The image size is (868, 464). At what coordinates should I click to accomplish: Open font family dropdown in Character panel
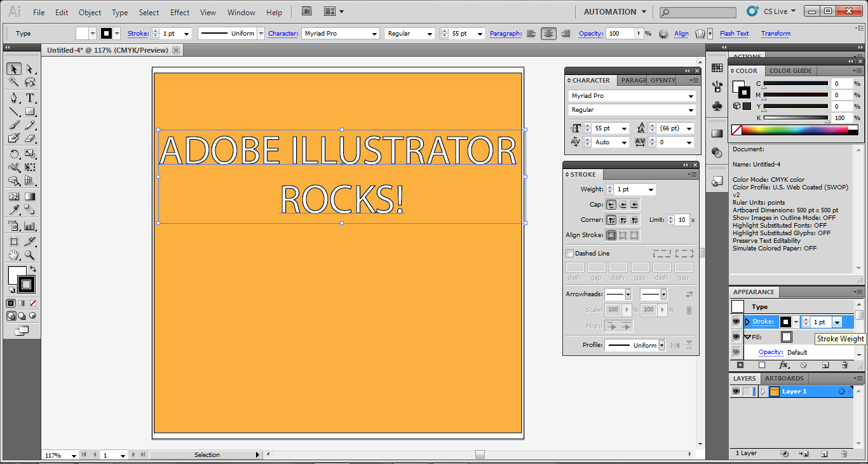click(x=691, y=96)
